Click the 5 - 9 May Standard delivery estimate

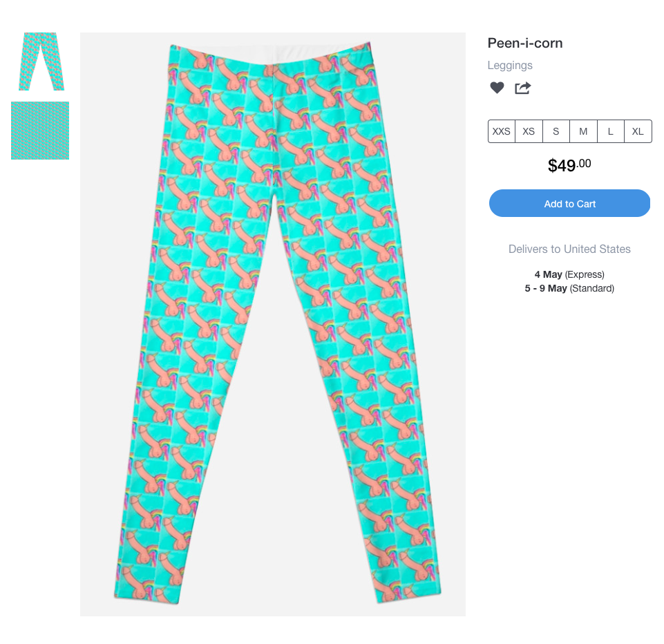pos(569,288)
